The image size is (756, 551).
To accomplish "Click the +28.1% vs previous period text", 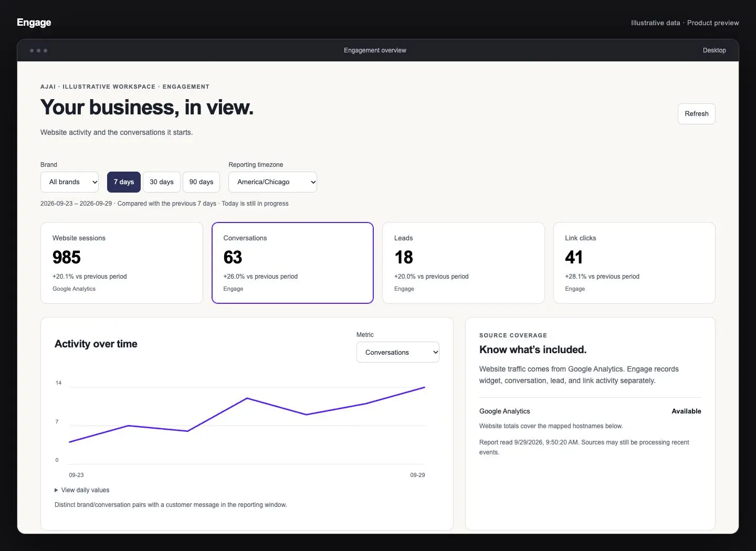I will (602, 277).
